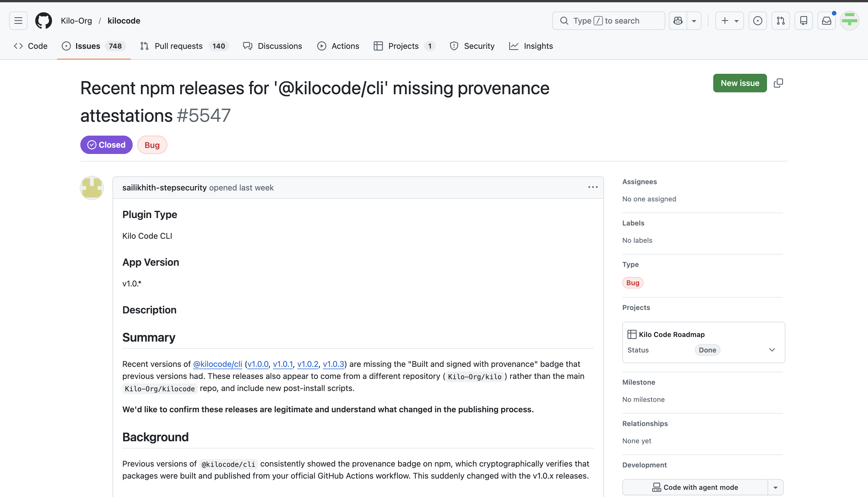Open the notifications inbox icon
This screenshot has height=497, width=868.
pyautogui.click(x=826, y=21)
